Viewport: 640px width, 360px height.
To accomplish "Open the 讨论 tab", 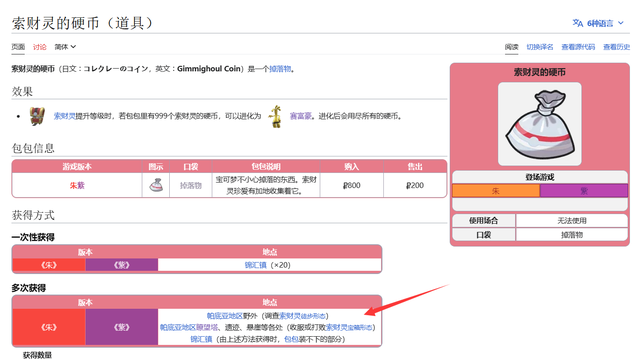I will pos(40,47).
